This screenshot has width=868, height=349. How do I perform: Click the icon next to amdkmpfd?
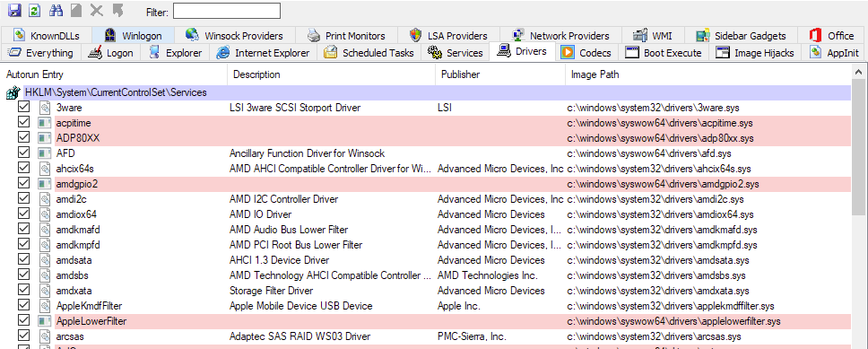(44, 245)
